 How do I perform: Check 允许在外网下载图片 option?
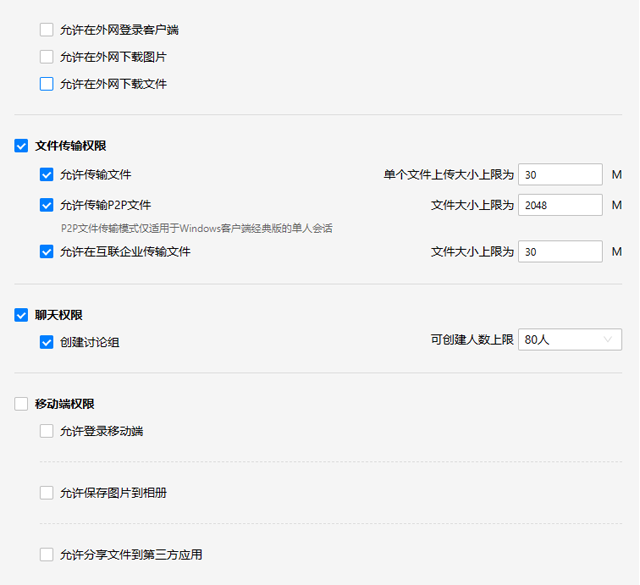click(x=47, y=57)
